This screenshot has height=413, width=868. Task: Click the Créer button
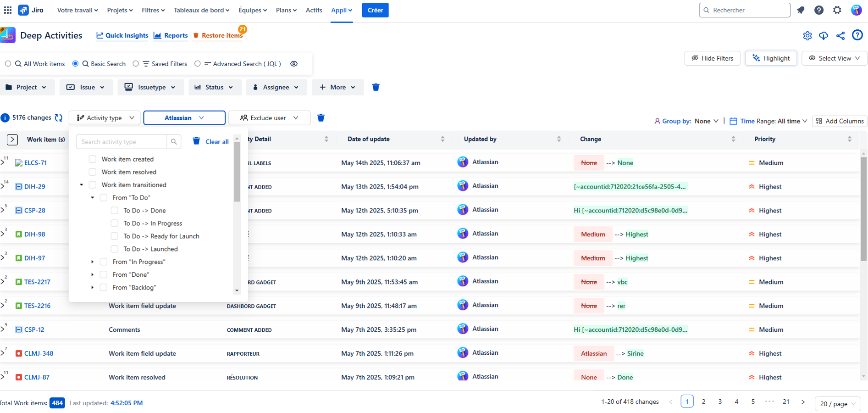375,10
